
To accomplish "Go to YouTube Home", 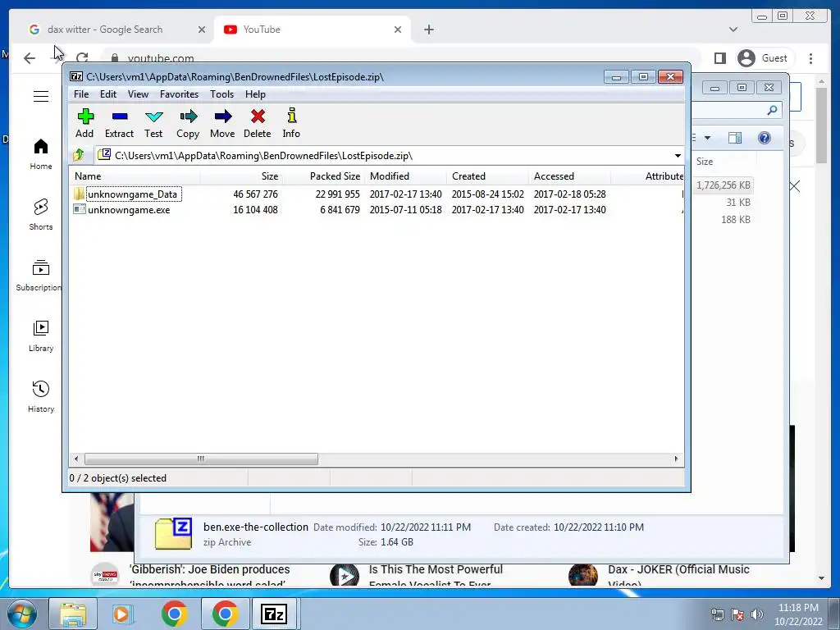I will pos(41,154).
